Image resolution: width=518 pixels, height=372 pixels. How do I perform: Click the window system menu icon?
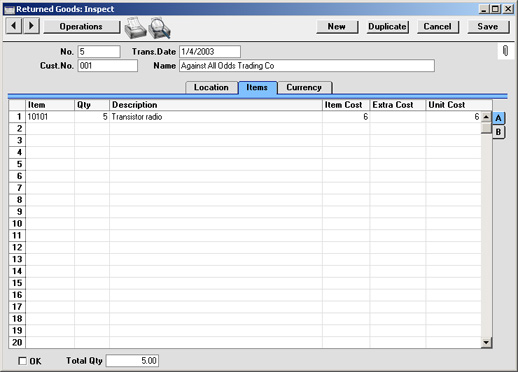(x=10, y=9)
